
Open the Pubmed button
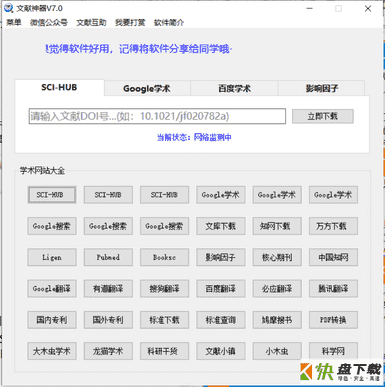point(108,257)
